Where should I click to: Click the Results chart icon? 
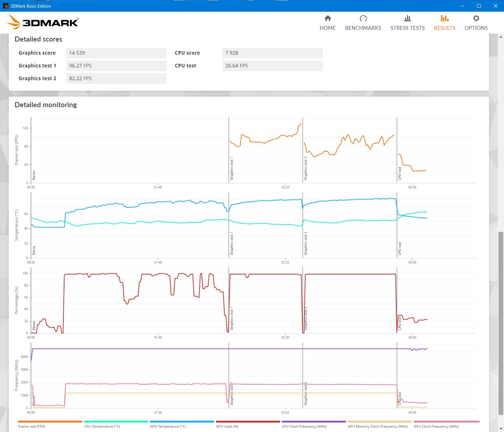point(444,18)
